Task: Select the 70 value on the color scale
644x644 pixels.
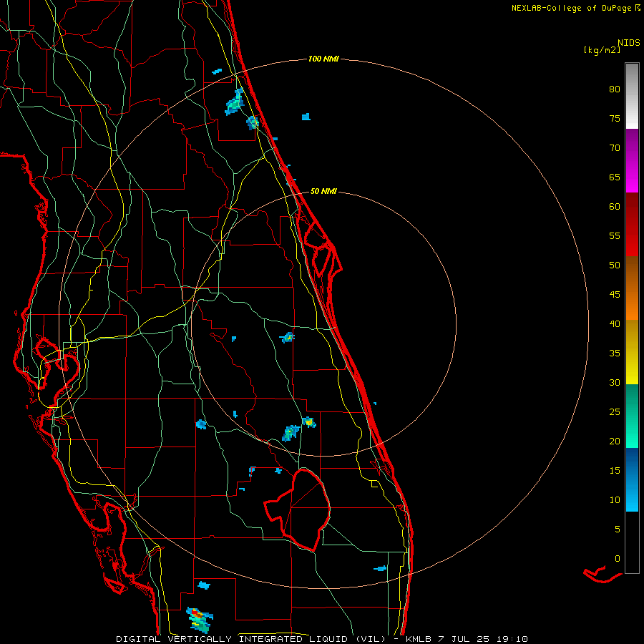Action: tap(615, 148)
